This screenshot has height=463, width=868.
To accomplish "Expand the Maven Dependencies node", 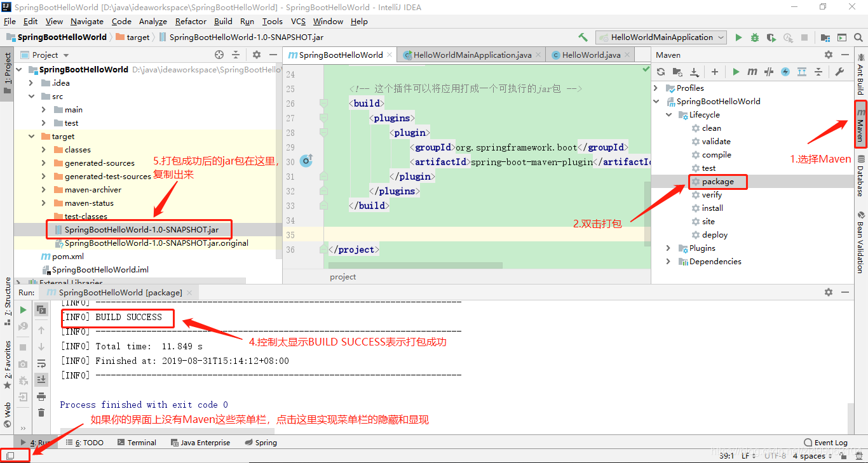I will [x=668, y=262].
